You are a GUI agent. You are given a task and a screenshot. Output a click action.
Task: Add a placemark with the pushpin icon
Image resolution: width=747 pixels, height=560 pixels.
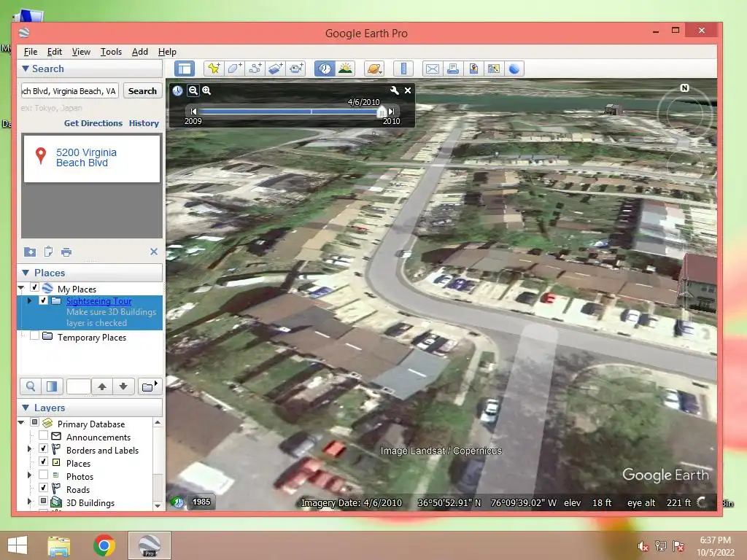point(214,69)
